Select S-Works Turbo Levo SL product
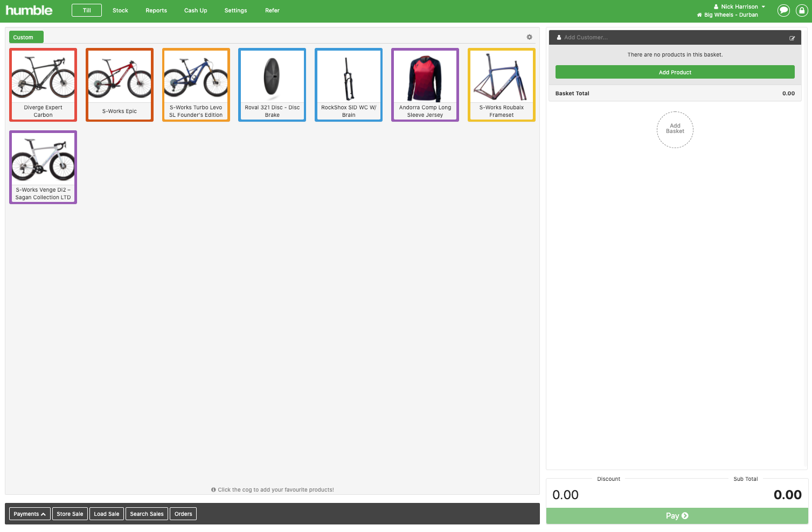This screenshot has width=812, height=532. point(196,85)
